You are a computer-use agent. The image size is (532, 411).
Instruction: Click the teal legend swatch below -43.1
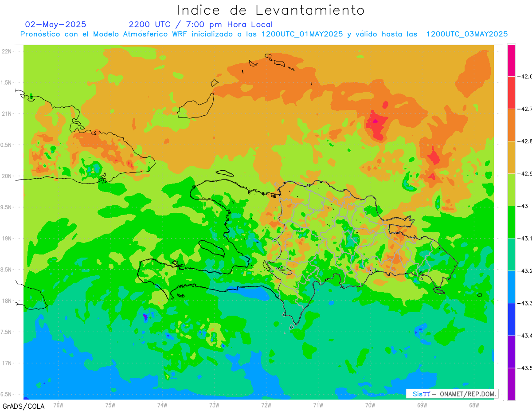click(511, 254)
